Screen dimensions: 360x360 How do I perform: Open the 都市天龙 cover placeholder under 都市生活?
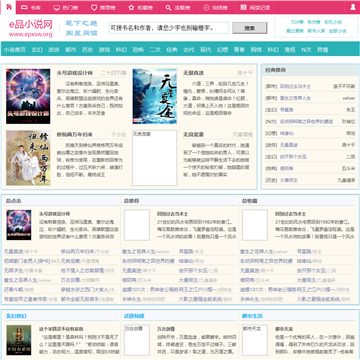(x=255, y=340)
